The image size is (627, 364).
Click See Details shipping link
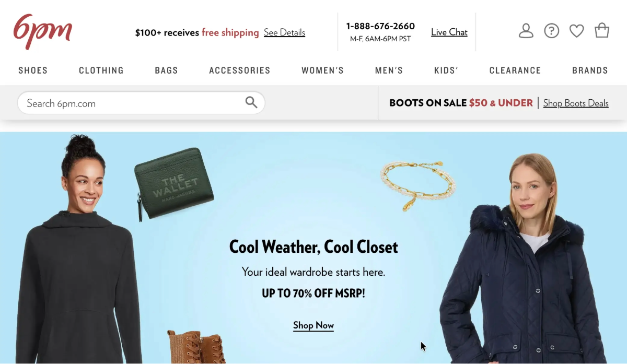tap(284, 32)
